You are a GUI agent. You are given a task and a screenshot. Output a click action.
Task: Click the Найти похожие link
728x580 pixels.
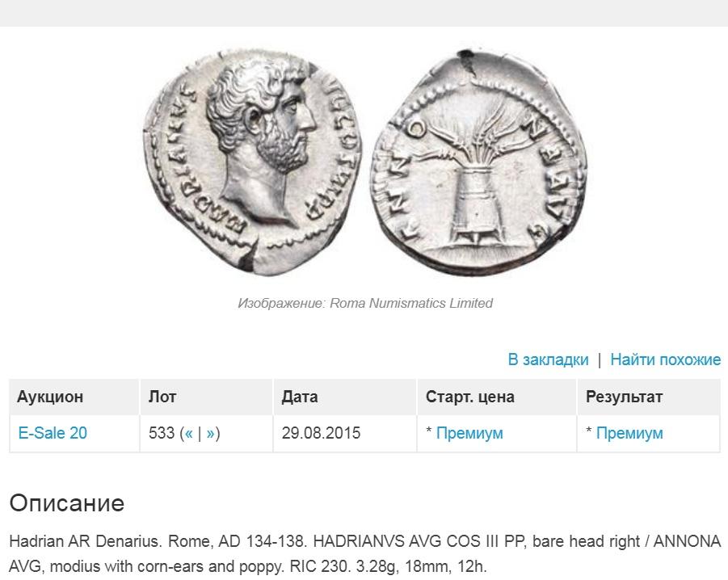pos(665,359)
